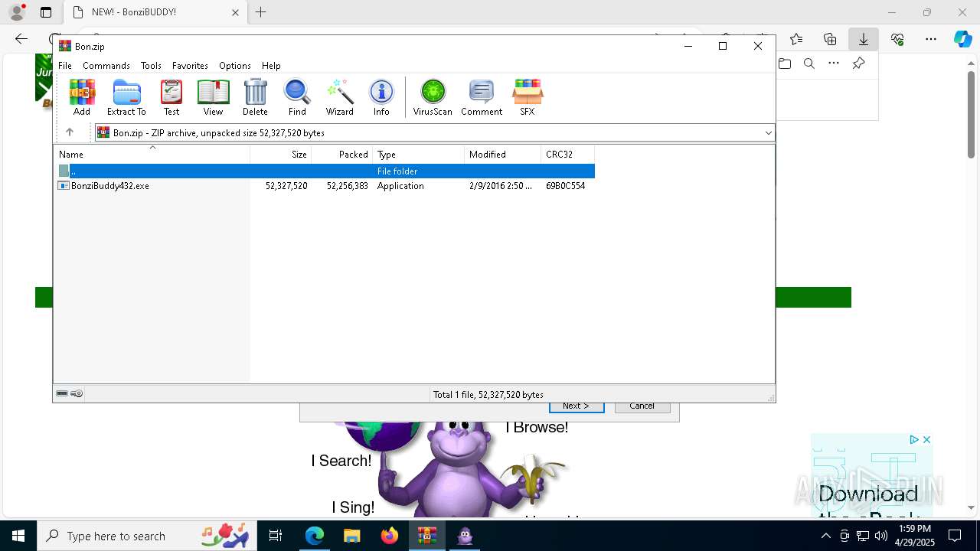Click Edge profile avatar icon
980x551 pixels.
coord(17,12)
